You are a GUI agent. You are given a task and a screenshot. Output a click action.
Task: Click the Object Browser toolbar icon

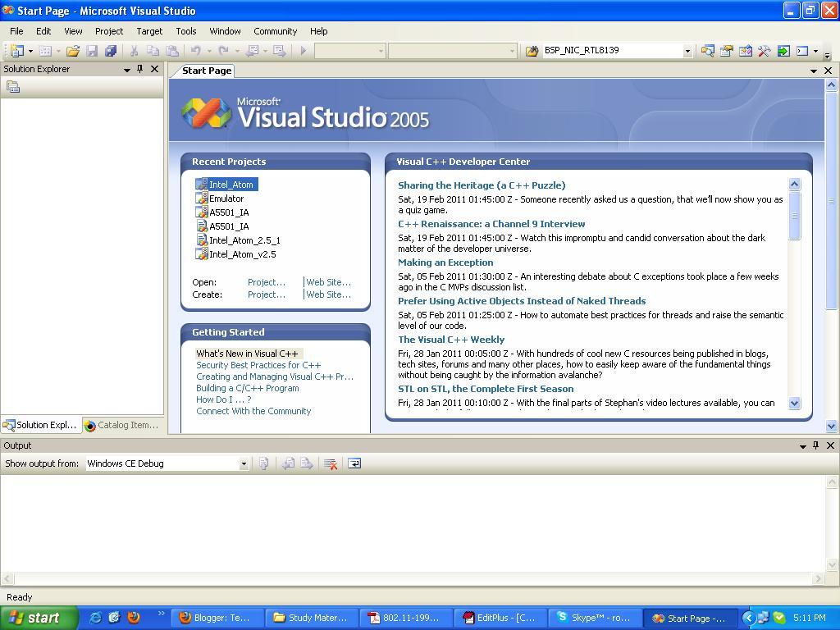coord(745,51)
